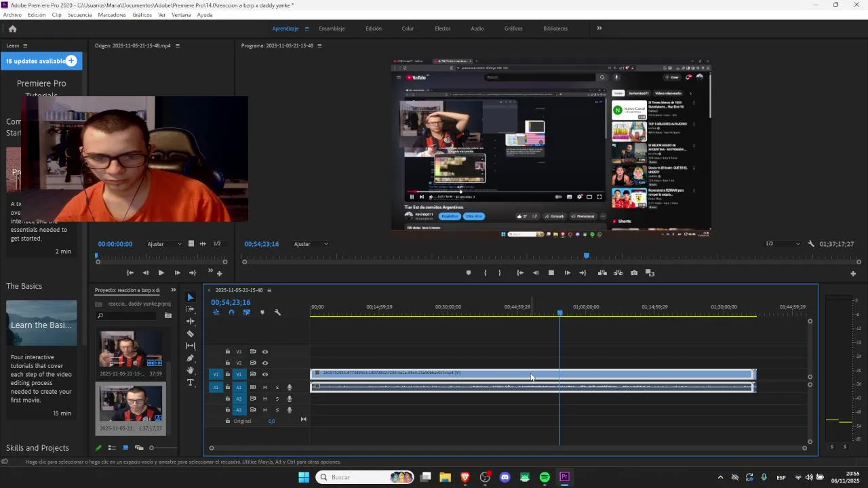Viewport: 868px width, 488px height.
Task: Toggle visibility eye of track V3
Action: pyautogui.click(x=265, y=352)
